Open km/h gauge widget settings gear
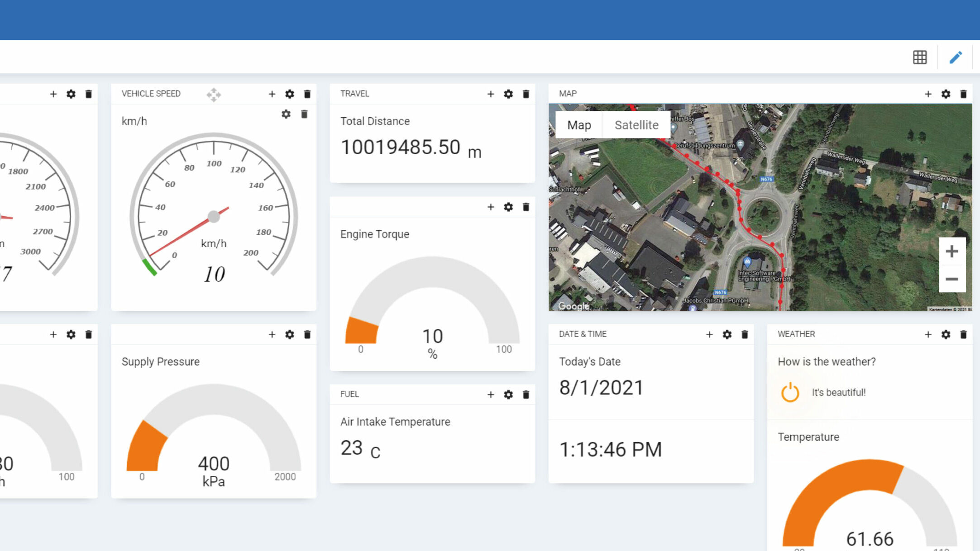This screenshot has width=980, height=551. pyautogui.click(x=286, y=114)
